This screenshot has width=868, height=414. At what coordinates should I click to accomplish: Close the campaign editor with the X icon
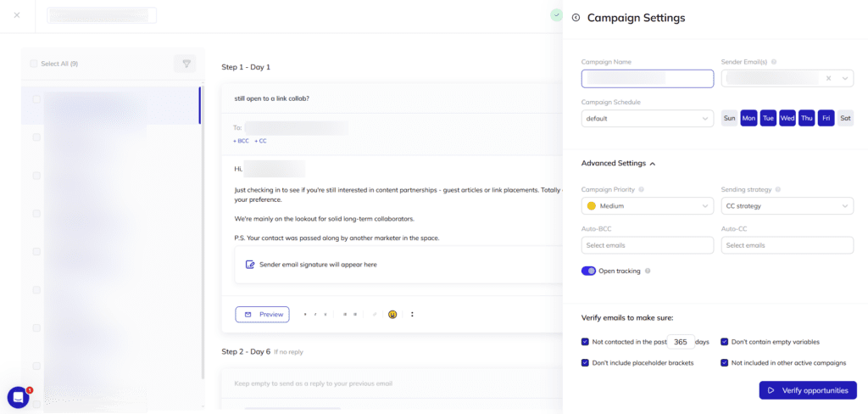[x=17, y=15]
